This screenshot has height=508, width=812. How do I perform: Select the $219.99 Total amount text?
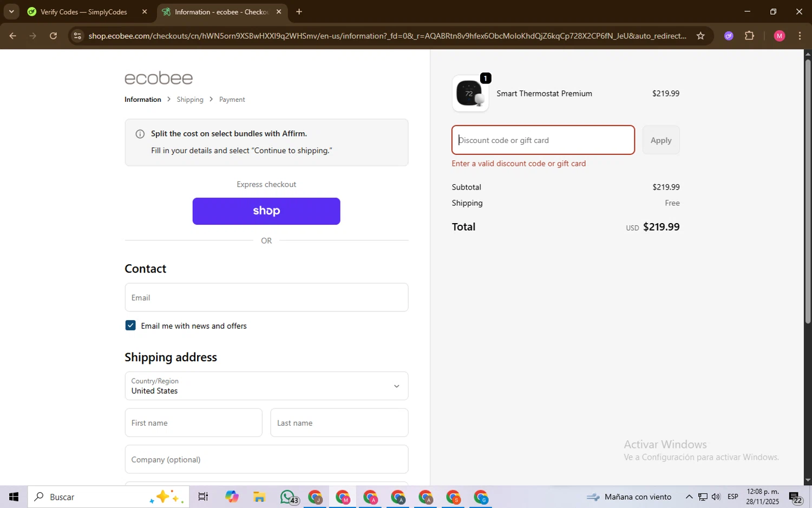[661, 227]
